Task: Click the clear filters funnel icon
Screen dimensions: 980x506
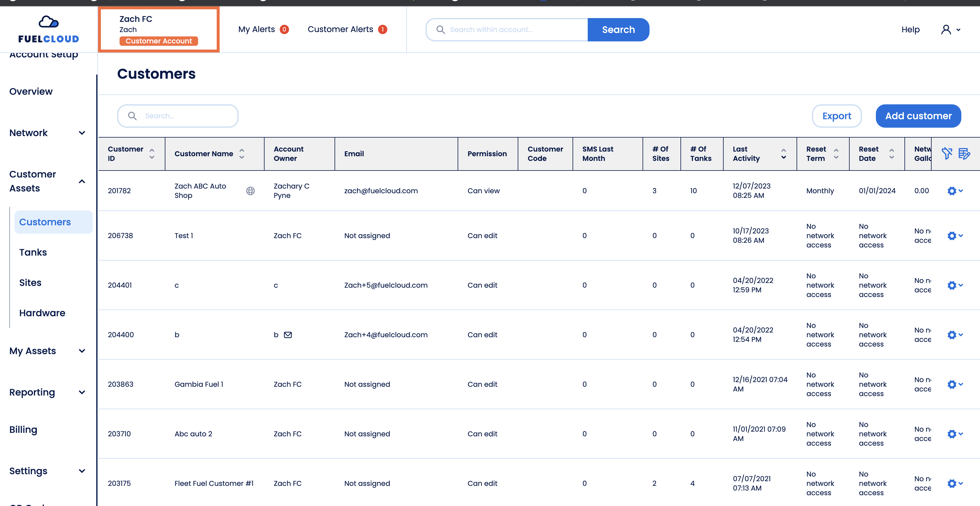Action: 946,154
